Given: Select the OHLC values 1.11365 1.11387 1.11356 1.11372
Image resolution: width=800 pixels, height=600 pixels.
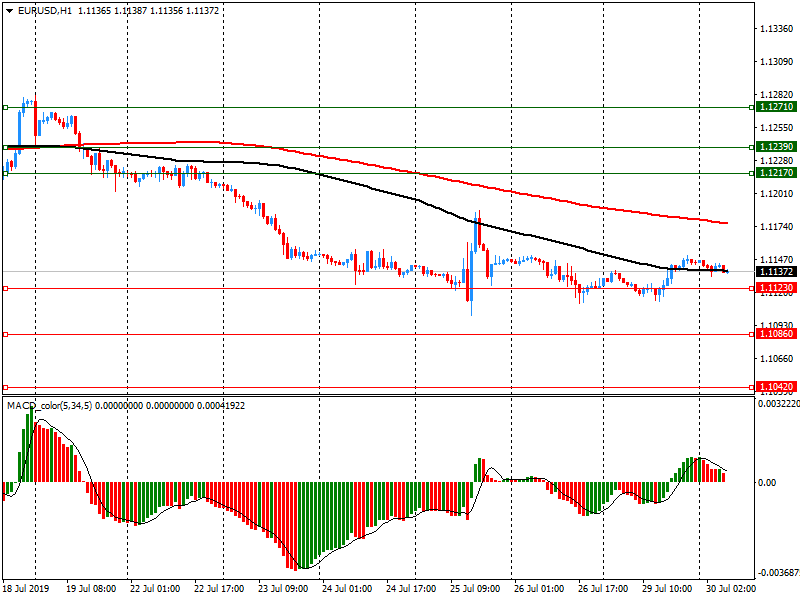Looking at the screenshot, I should click(148, 11).
